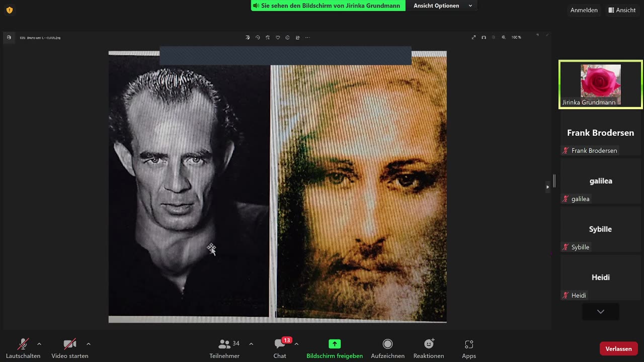The width and height of the screenshot is (644, 362).
Task: Click the file info icon in viewer toolbar
Action: pyautogui.click(x=288, y=37)
